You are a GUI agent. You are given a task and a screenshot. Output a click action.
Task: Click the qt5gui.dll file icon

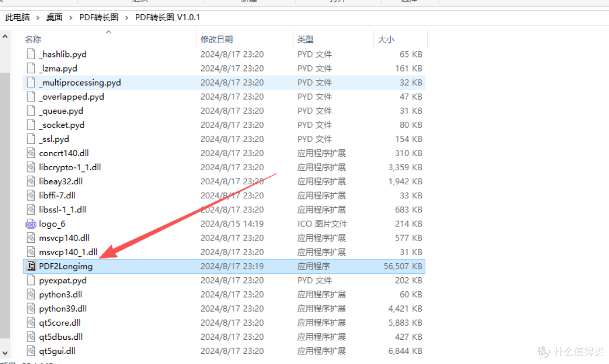click(31, 351)
